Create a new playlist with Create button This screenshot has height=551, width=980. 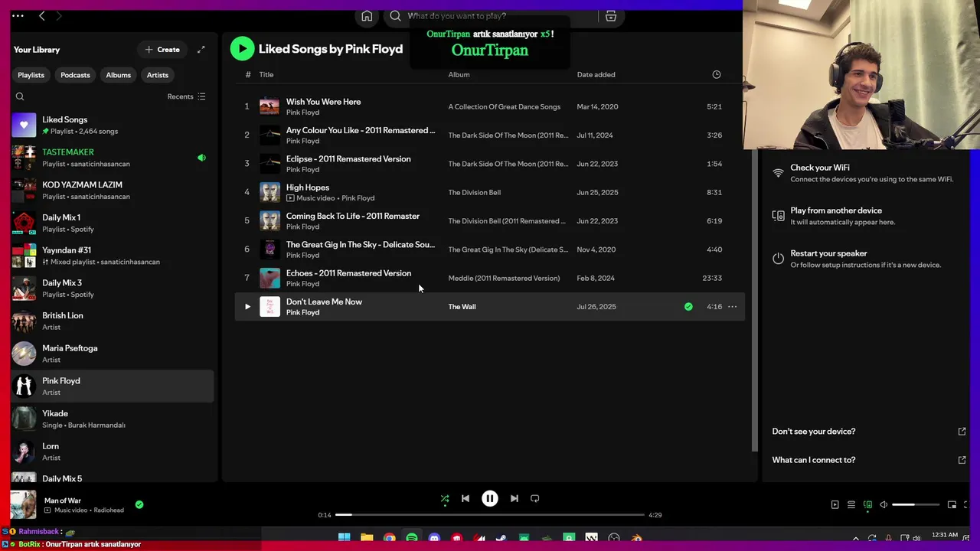(x=162, y=50)
